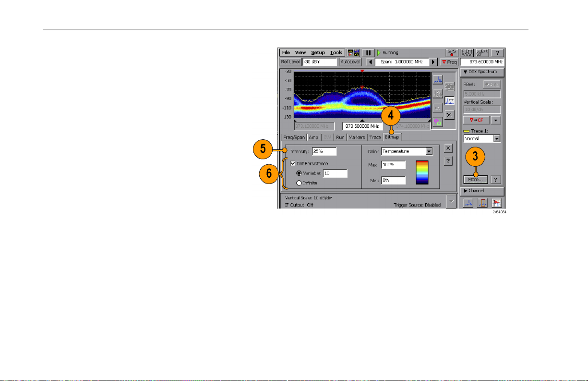The height and width of the screenshot is (381, 588).
Task: Select boxed-spectrum display icon at bottom right
Action: click(482, 203)
